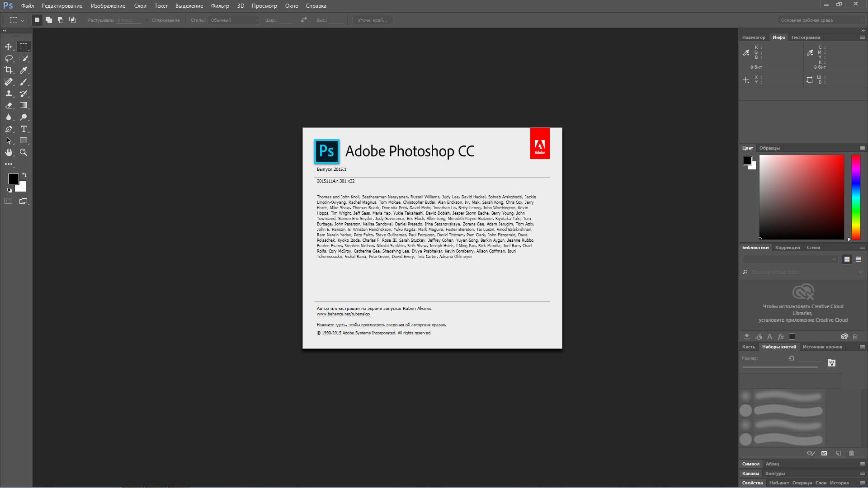Enable the Сглаживание anti-alias checkbox
868x488 pixels.
coord(147,20)
